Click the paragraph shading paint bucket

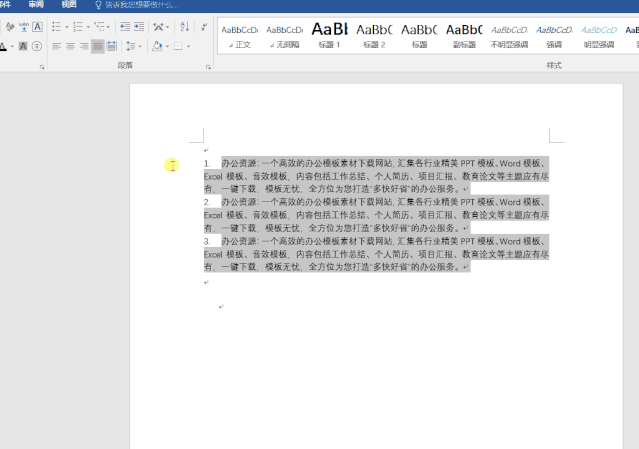point(157,46)
